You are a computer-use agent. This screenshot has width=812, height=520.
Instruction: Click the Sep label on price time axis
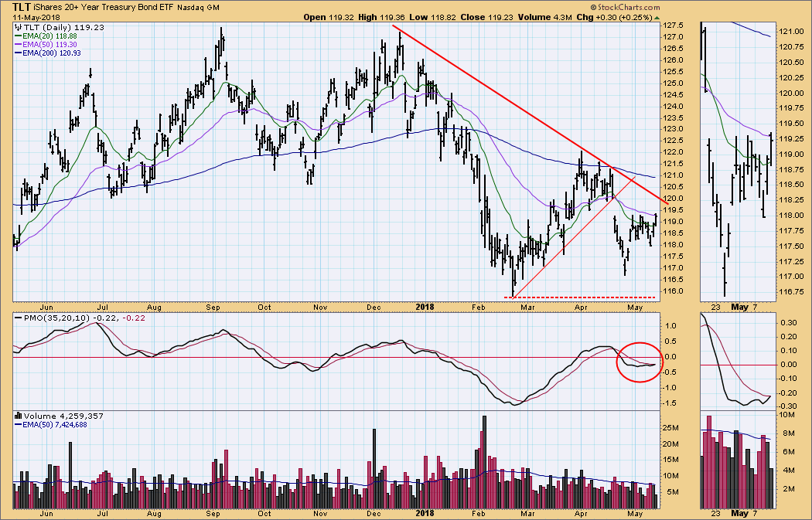point(213,306)
